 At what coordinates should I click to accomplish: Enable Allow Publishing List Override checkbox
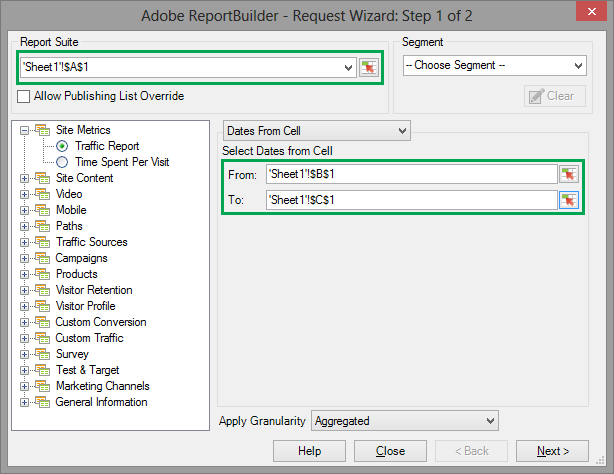[x=23, y=96]
